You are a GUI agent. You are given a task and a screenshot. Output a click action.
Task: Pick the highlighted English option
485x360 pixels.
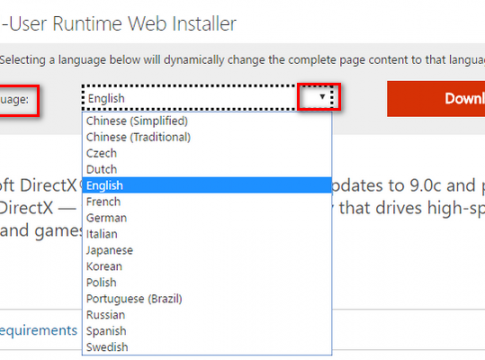tap(207, 185)
